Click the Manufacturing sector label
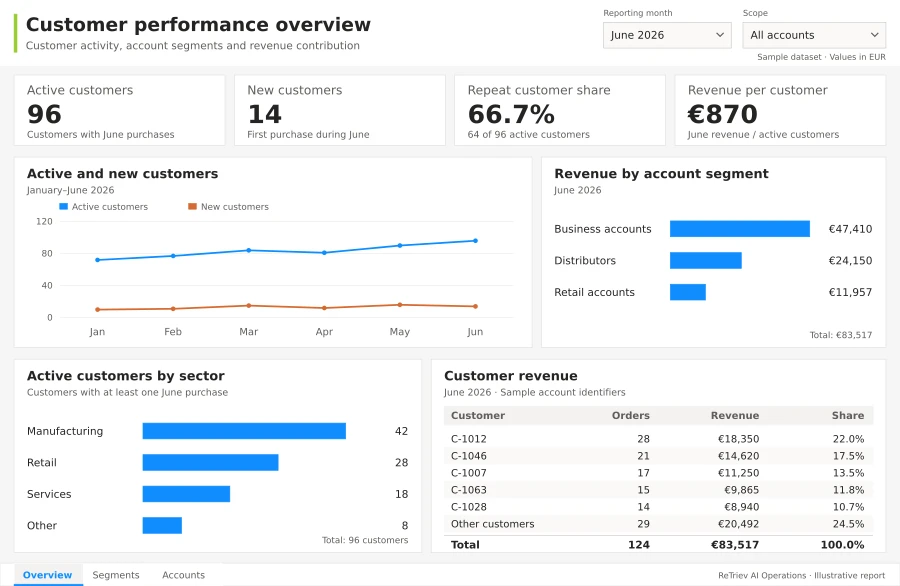The width and height of the screenshot is (900, 586). (65, 430)
